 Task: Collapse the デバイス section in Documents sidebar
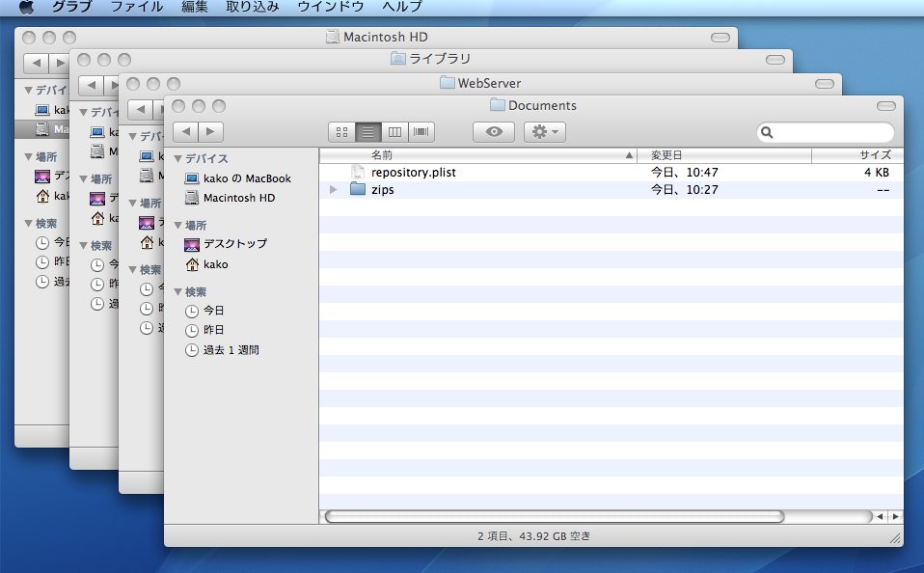(178, 158)
